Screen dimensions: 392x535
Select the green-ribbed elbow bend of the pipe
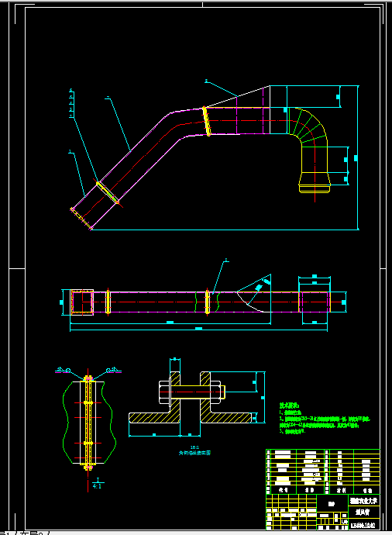[308, 126]
